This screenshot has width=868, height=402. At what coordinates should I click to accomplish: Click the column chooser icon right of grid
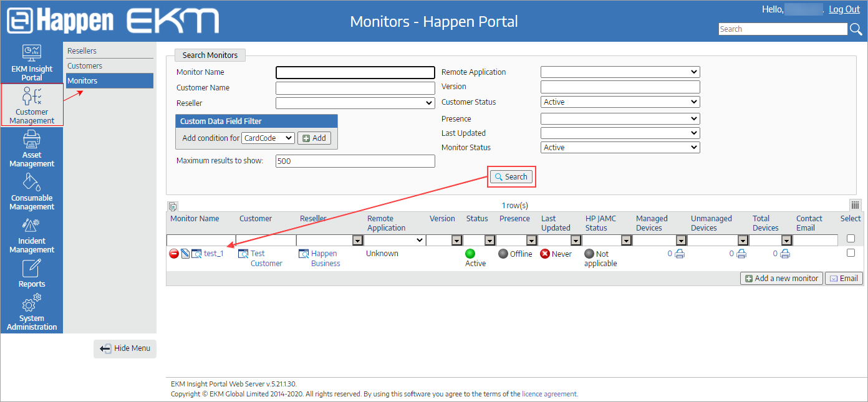pyautogui.click(x=856, y=205)
